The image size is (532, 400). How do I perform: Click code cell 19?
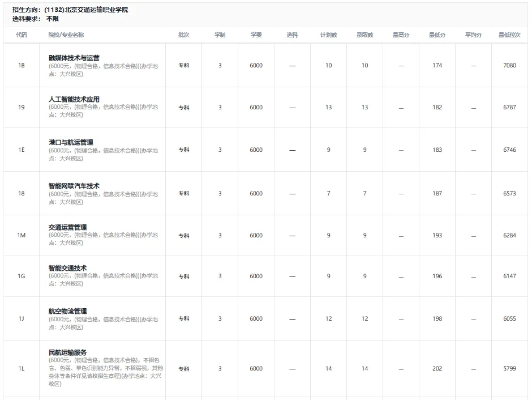(x=22, y=107)
